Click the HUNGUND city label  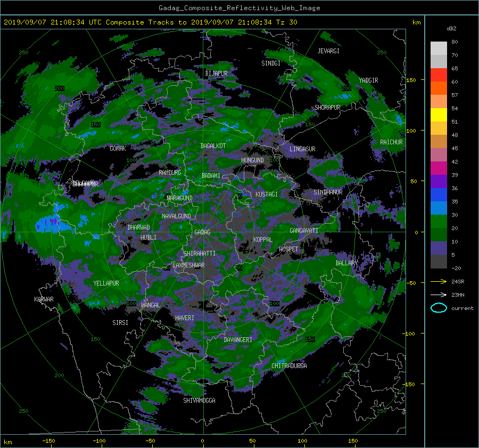click(x=252, y=160)
